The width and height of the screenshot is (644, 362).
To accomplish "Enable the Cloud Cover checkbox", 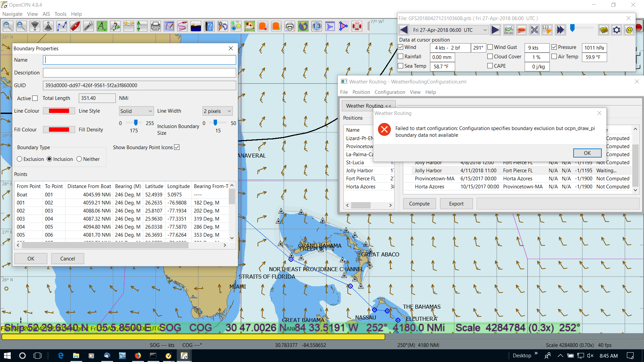I will tap(490, 57).
